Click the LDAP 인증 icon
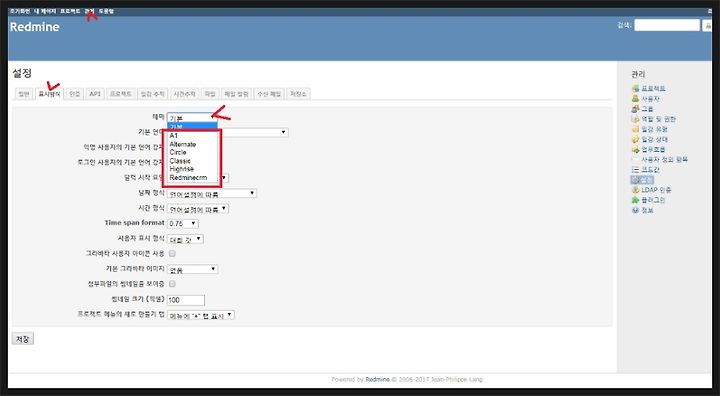The height and width of the screenshot is (396, 720). pos(636,190)
